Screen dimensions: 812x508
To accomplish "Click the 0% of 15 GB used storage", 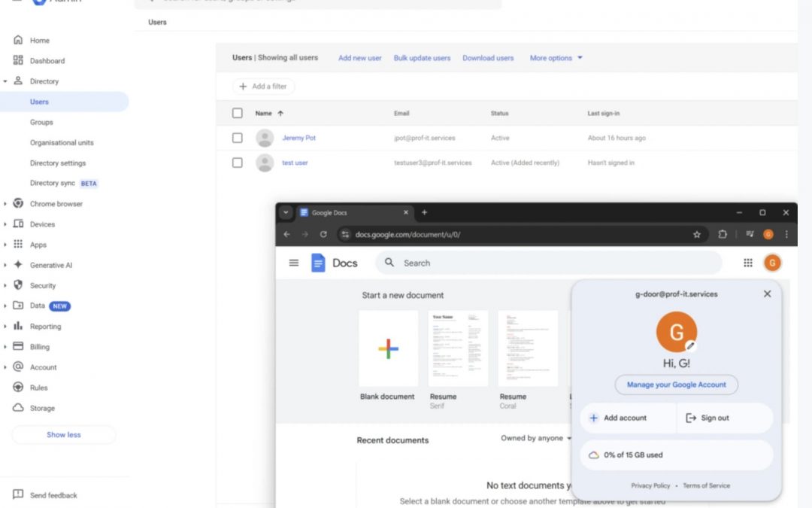I will click(677, 455).
